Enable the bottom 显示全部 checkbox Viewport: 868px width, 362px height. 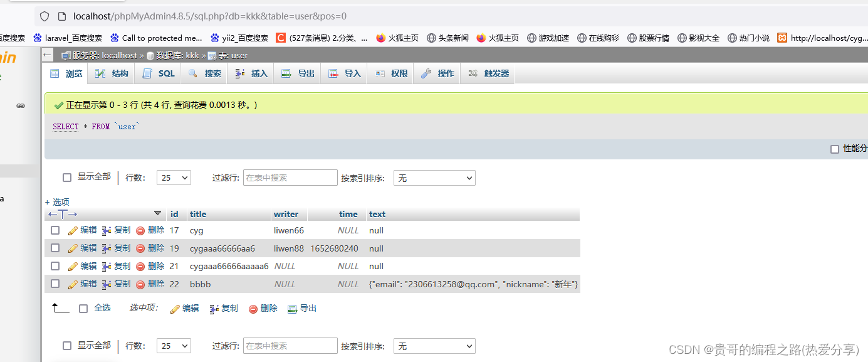(67, 346)
